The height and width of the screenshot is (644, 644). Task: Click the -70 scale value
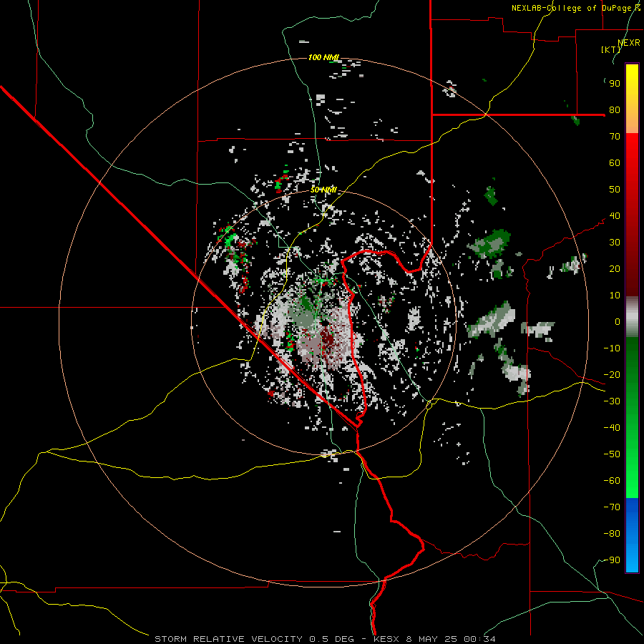tap(612, 507)
